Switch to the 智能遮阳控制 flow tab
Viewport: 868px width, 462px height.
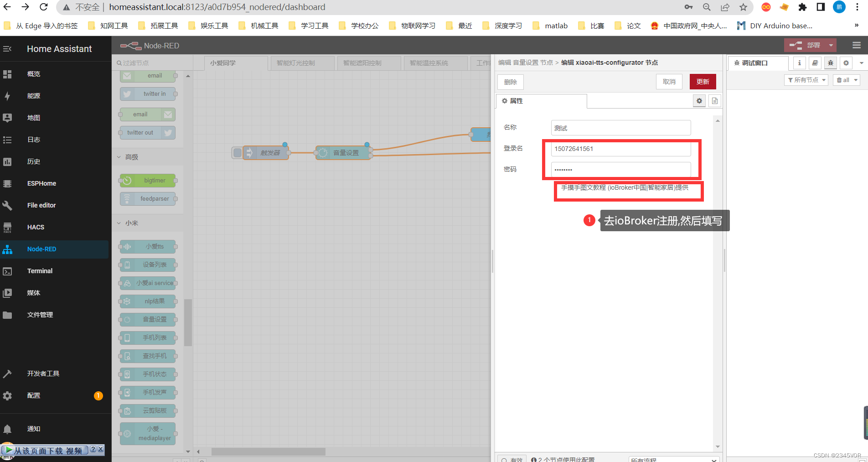pos(369,63)
